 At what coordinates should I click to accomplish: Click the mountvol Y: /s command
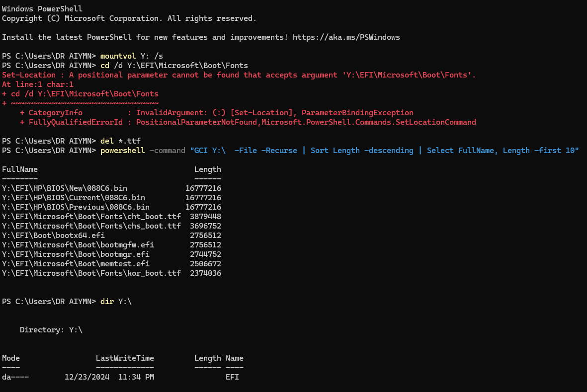pyautogui.click(x=131, y=56)
